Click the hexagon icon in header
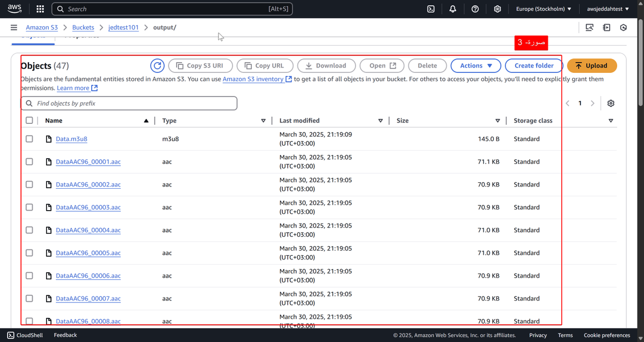Viewport: 644px width, 342px height. 623,27
